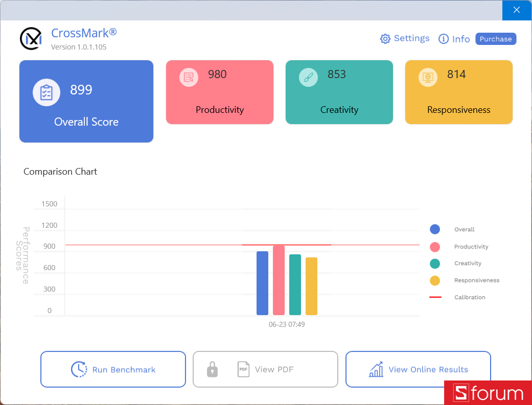Image resolution: width=532 pixels, height=405 pixels.
Task: Open Settings via the gear icon
Action: (385, 39)
